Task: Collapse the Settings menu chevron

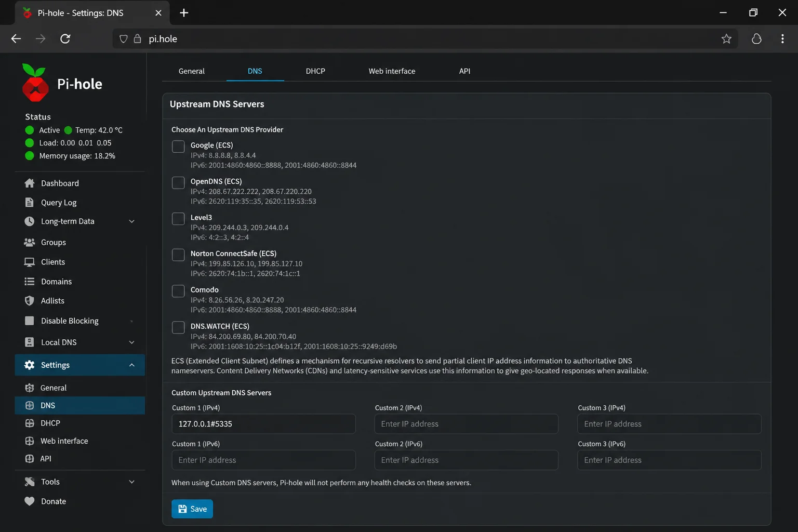Action: [131, 365]
